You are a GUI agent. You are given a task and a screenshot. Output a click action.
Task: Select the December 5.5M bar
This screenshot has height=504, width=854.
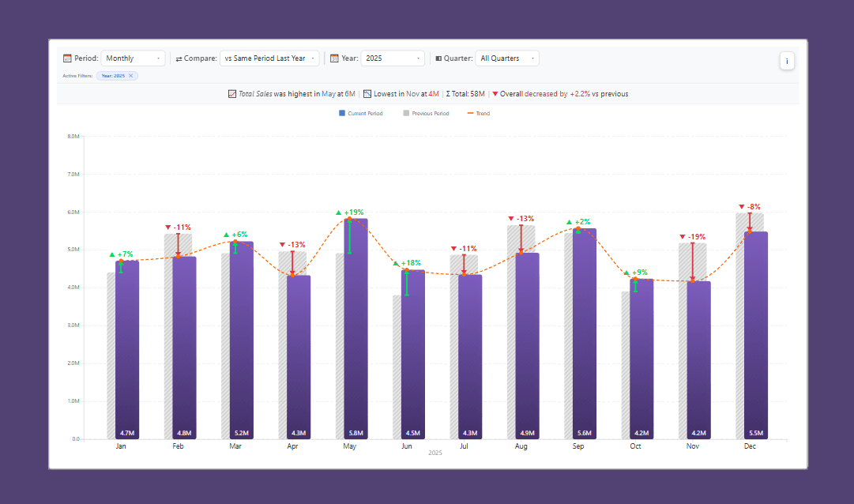click(x=757, y=335)
